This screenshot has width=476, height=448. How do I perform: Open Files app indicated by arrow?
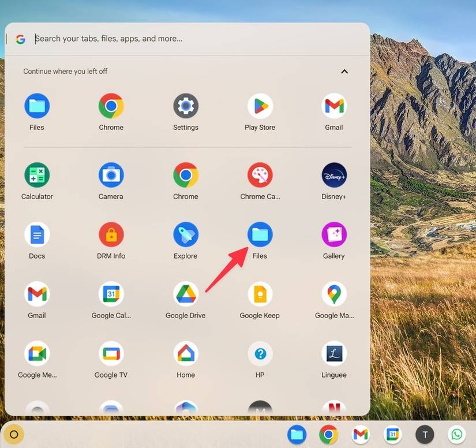click(260, 235)
